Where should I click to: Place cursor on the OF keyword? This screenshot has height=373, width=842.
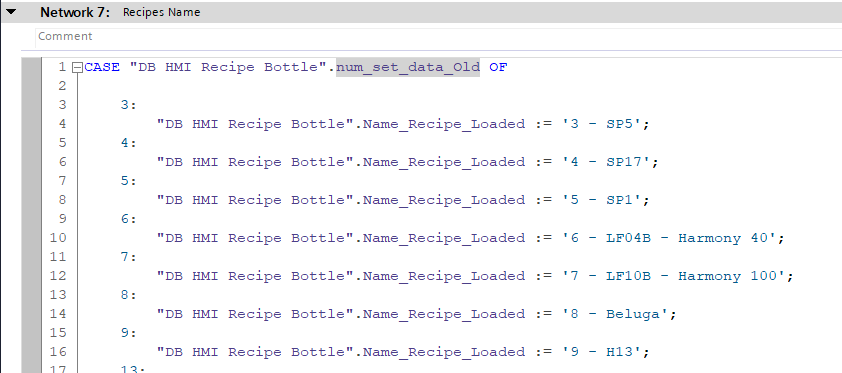(x=498, y=67)
